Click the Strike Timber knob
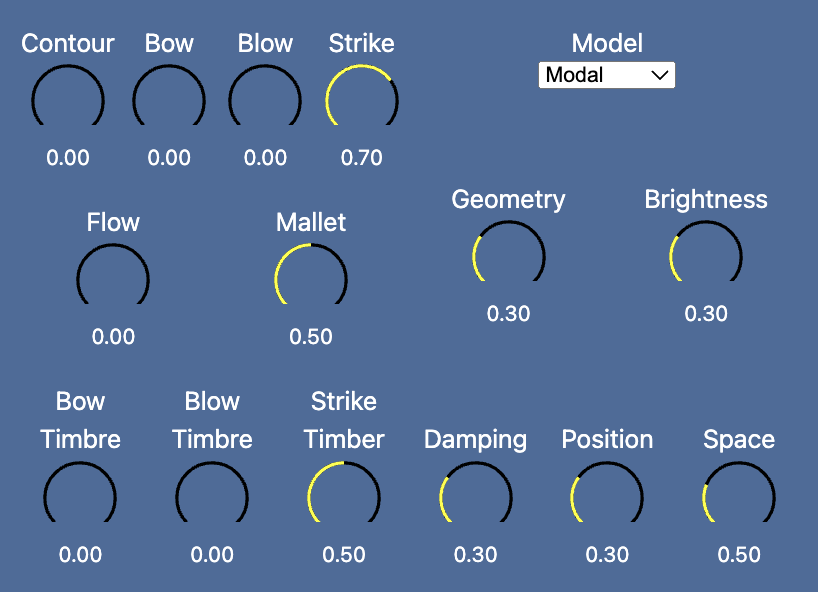This screenshot has height=592, width=818. point(344,492)
